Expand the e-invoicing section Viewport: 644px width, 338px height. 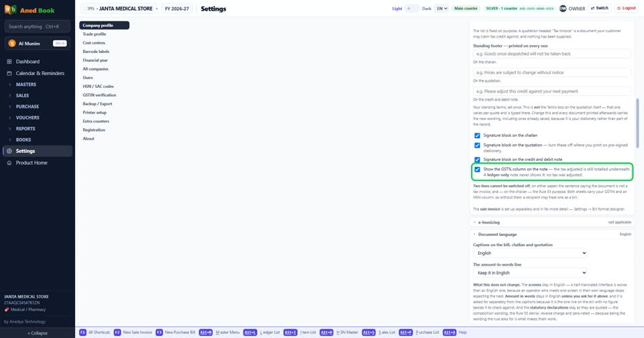[552, 222]
